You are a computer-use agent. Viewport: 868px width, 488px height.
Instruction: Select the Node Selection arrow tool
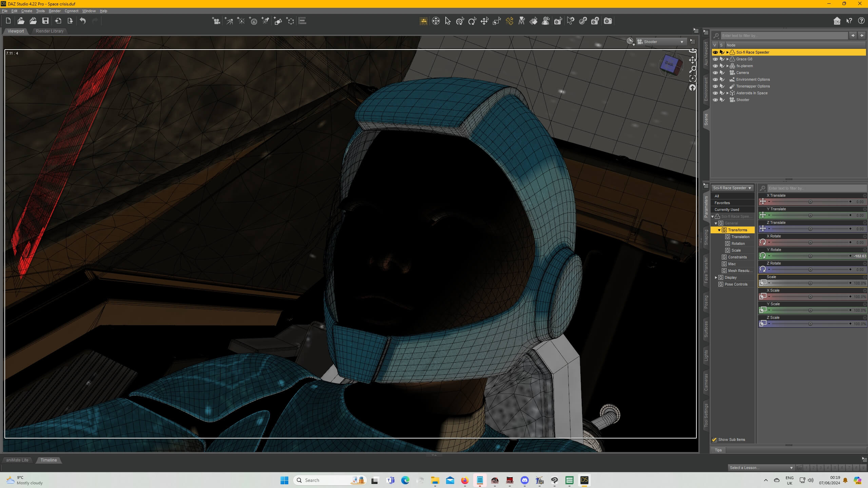[x=448, y=21]
